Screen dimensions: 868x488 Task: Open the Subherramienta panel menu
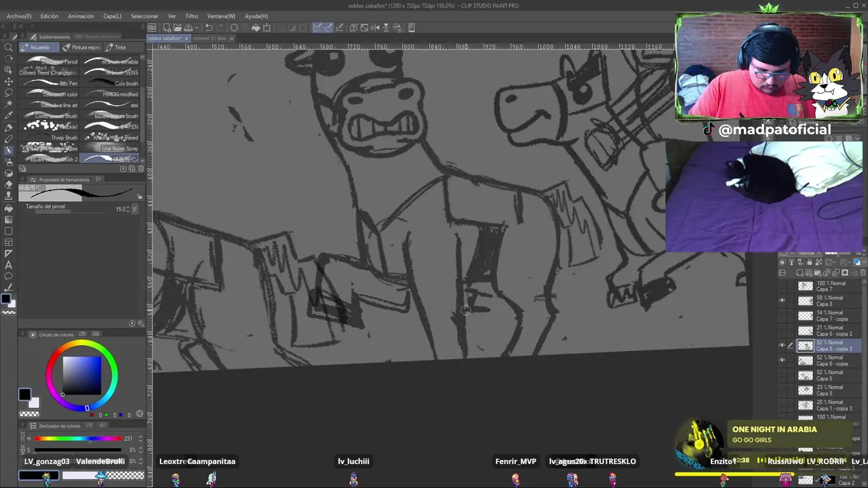[23, 37]
